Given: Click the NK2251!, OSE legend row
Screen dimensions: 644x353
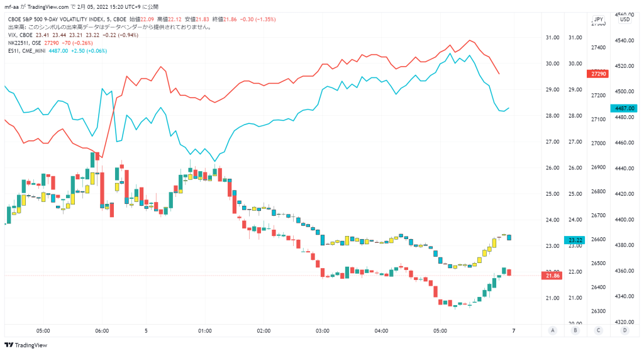Looking at the screenshot, I should pyautogui.click(x=50, y=43).
